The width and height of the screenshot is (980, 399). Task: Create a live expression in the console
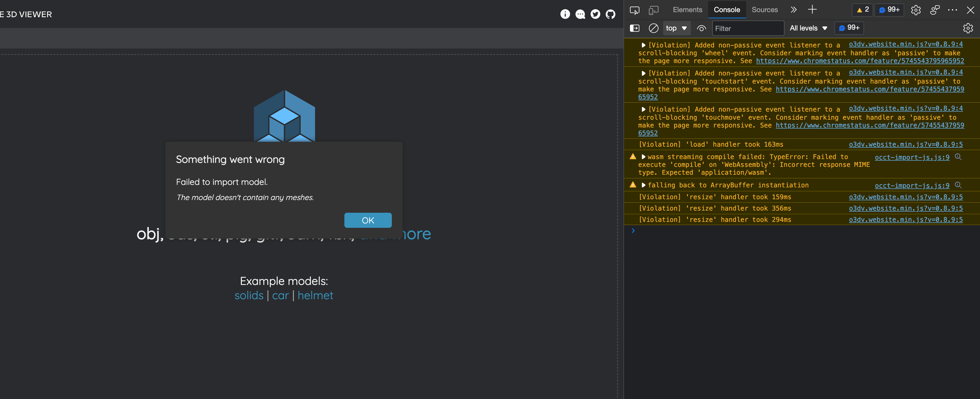pyautogui.click(x=701, y=28)
